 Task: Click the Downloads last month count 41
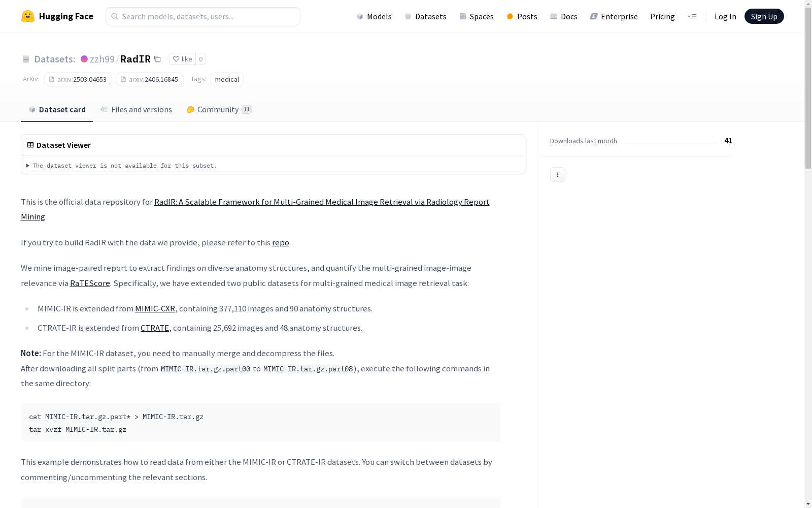coord(728,141)
